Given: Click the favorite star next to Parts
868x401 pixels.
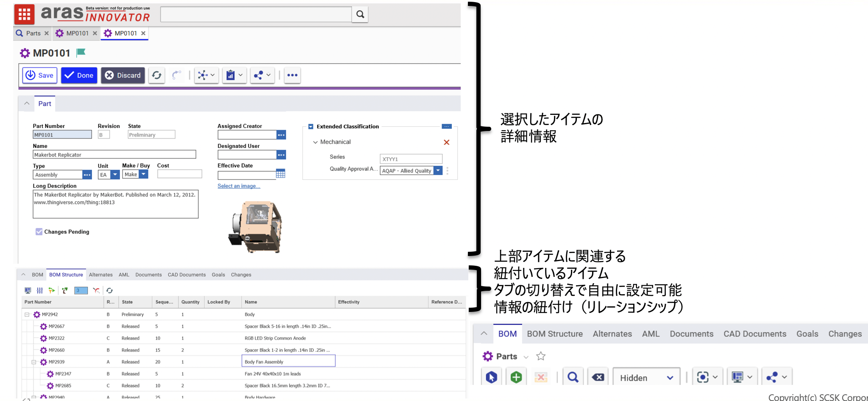Looking at the screenshot, I should tap(540, 356).
